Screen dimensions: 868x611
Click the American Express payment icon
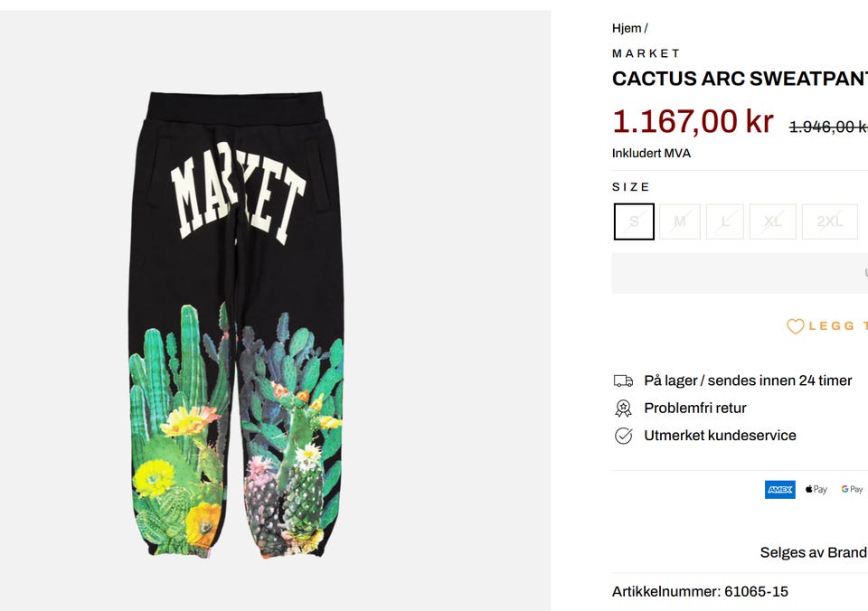pos(780,489)
